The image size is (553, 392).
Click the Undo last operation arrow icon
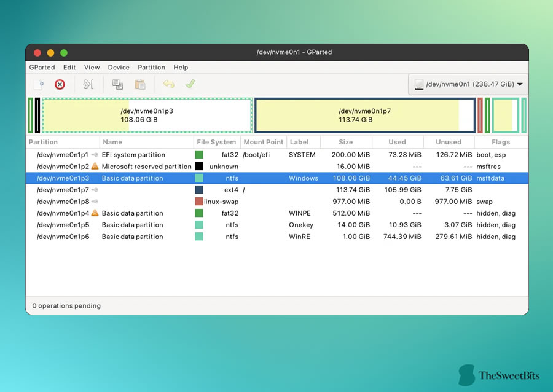tap(168, 84)
